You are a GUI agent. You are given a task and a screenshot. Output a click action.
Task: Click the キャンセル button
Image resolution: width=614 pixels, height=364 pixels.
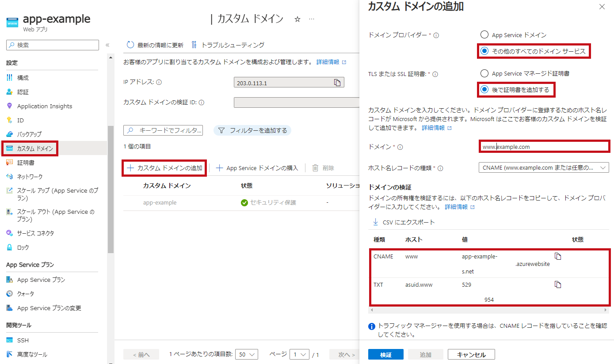[471, 355]
